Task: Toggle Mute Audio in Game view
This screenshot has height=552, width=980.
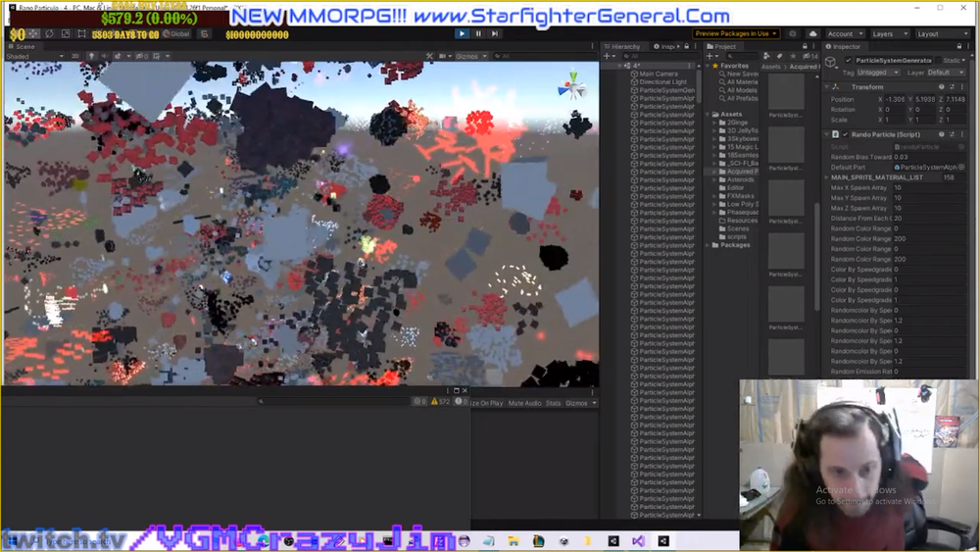Action: (524, 403)
